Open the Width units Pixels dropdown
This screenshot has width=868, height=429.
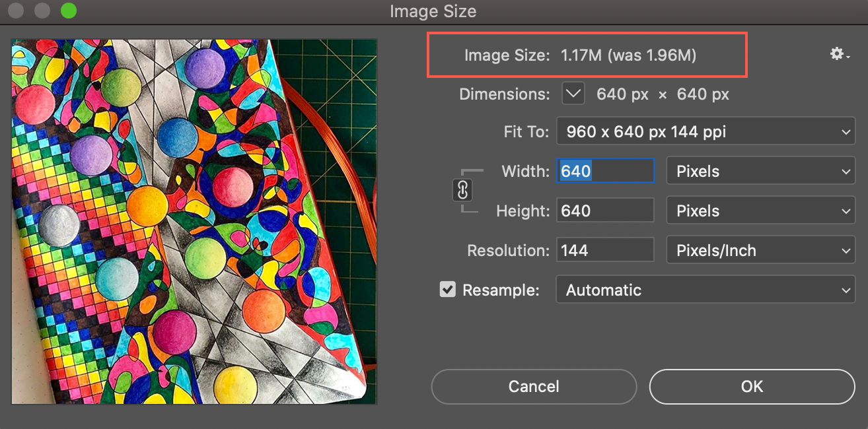pyautogui.click(x=760, y=171)
